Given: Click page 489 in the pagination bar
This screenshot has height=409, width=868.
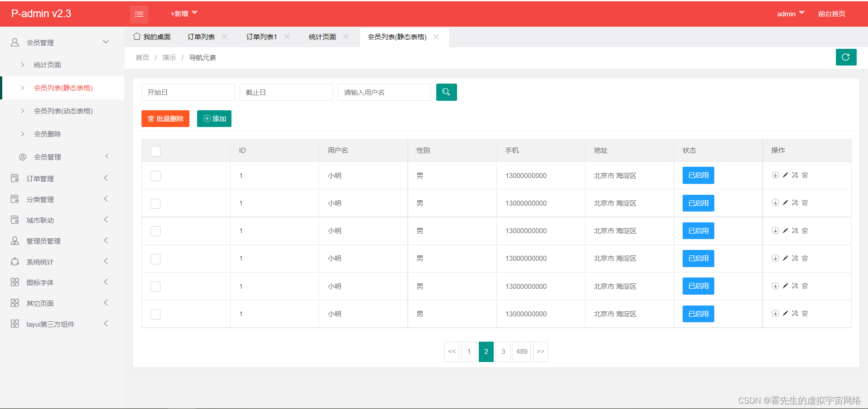Looking at the screenshot, I should [522, 351].
